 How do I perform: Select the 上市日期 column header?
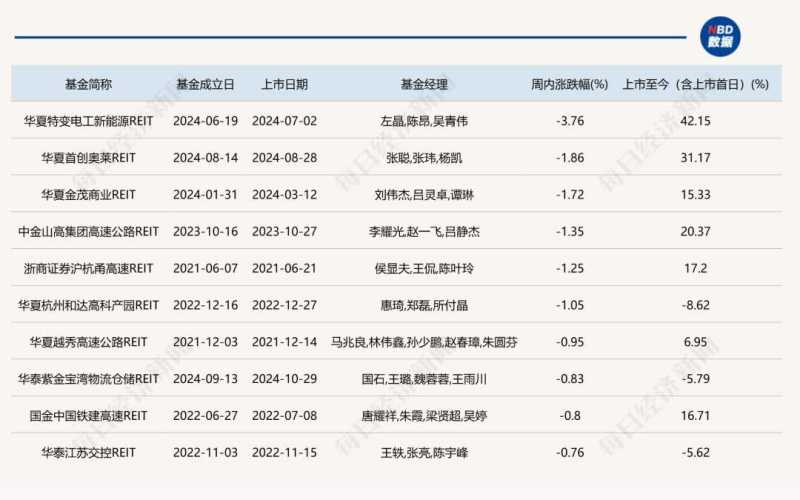284,84
